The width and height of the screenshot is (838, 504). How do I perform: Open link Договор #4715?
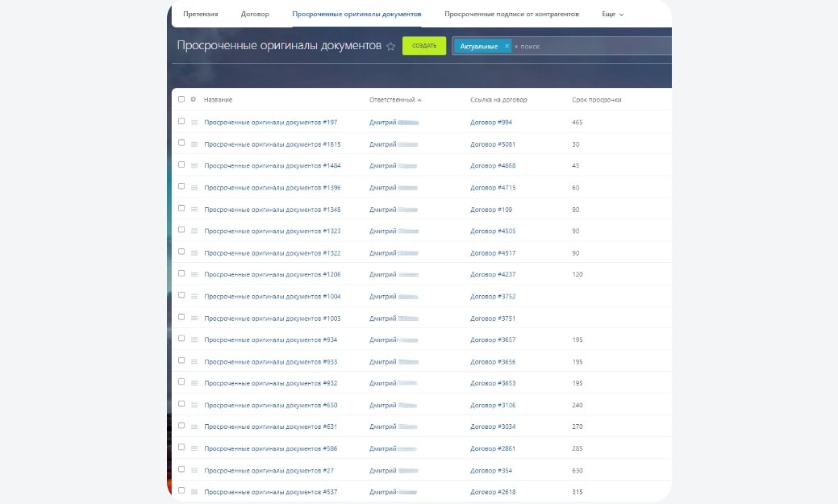[493, 188]
